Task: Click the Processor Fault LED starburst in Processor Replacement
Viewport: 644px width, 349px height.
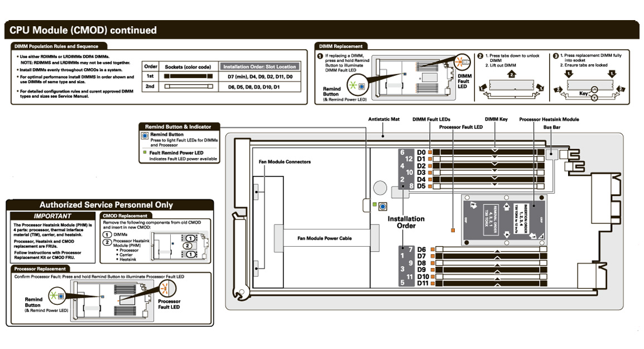Action: (x=166, y=289)
